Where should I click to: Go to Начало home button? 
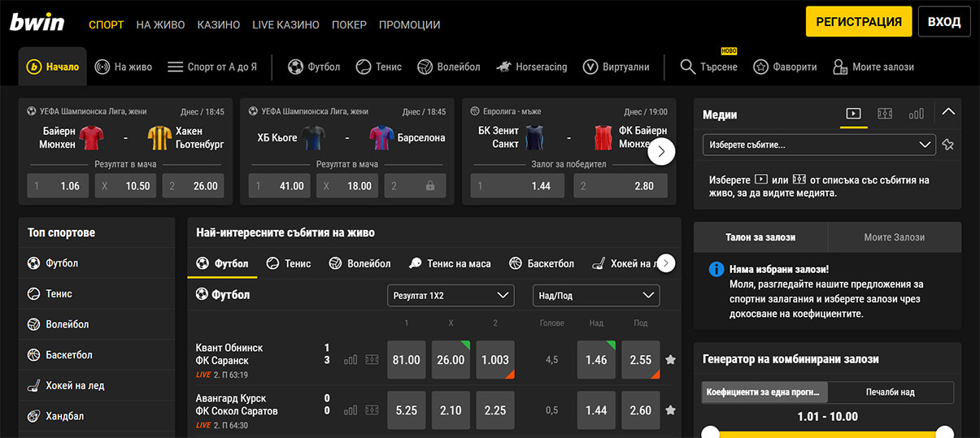(54, 67)
